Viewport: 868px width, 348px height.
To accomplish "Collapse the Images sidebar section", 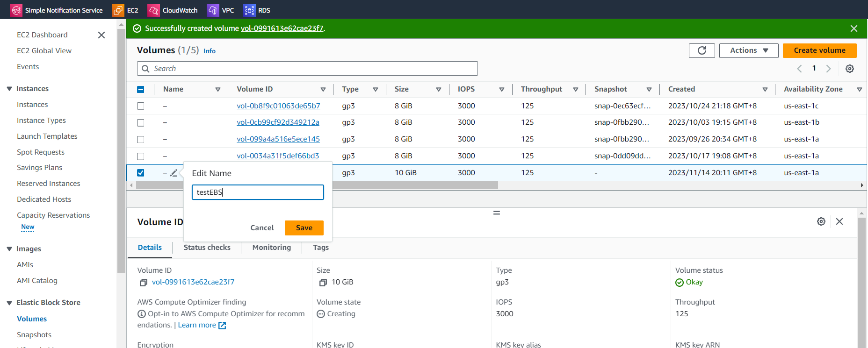I will (x=9, y=249).
